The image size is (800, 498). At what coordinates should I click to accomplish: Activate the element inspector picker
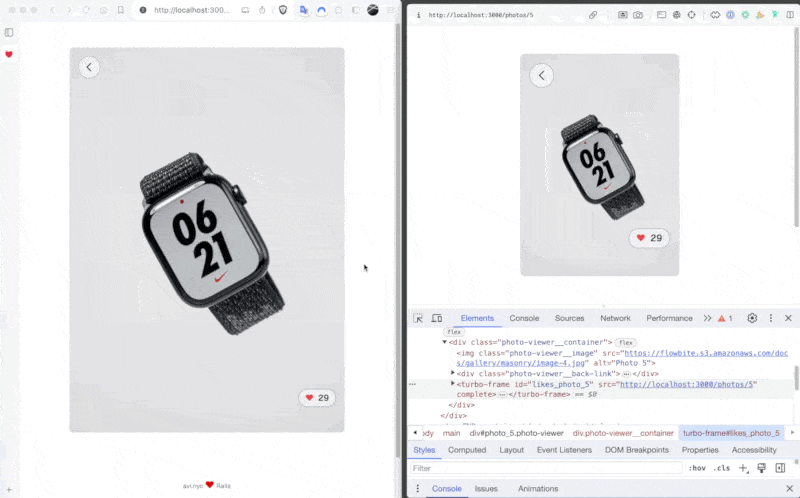coord(418,318)
